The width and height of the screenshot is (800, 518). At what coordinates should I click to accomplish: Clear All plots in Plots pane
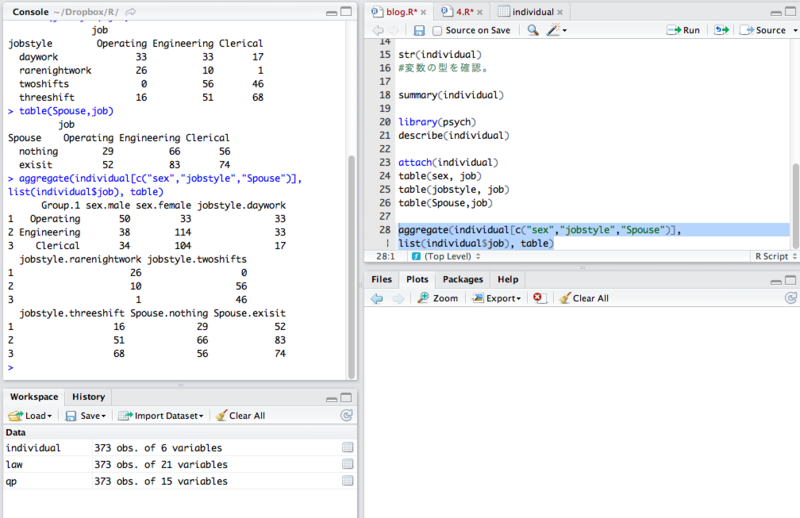pos(584,298)
